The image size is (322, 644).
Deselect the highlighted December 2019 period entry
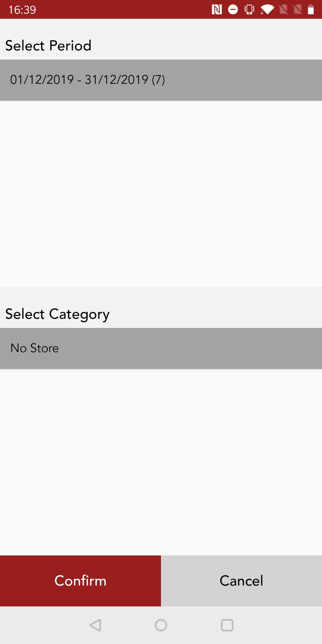click(x=161, y=80)
